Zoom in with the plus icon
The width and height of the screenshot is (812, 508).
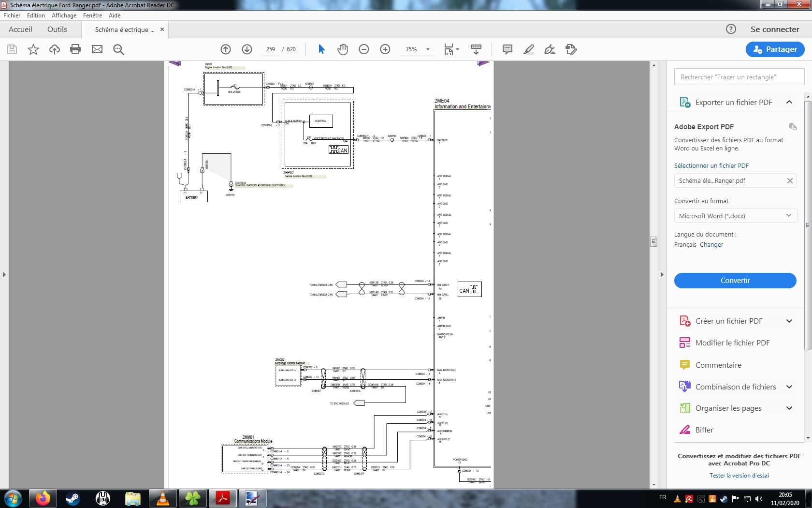tap(385, 49)
